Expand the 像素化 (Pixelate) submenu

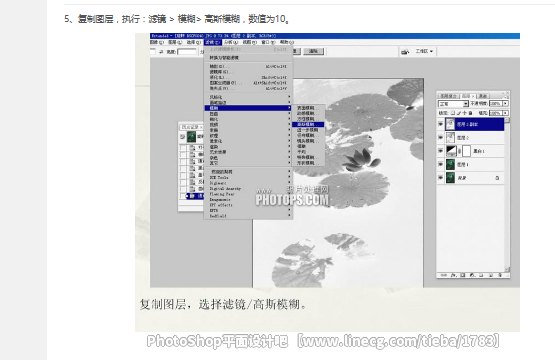248,141
